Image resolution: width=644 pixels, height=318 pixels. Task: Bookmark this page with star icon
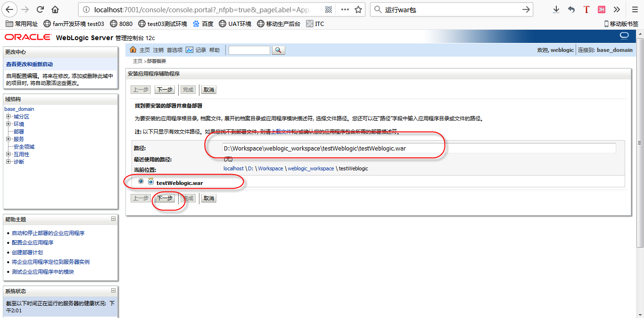358,9
